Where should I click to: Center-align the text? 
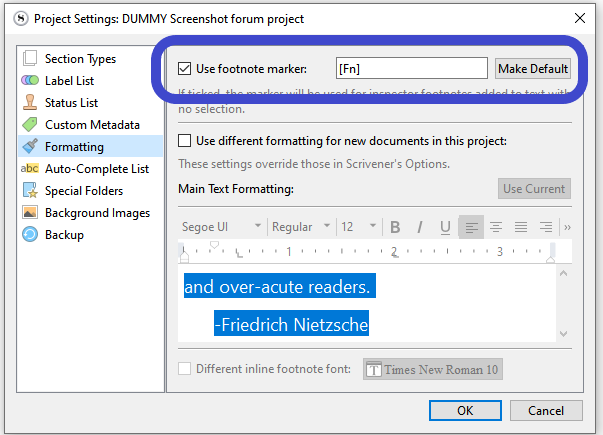495,227
